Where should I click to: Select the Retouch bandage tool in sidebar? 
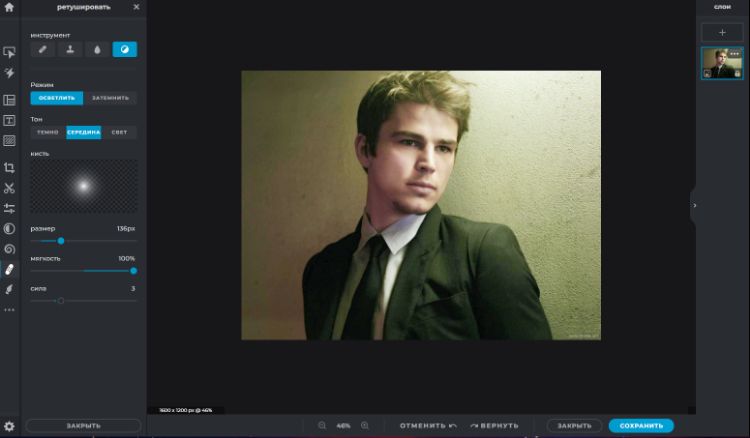tap(9, 270)
